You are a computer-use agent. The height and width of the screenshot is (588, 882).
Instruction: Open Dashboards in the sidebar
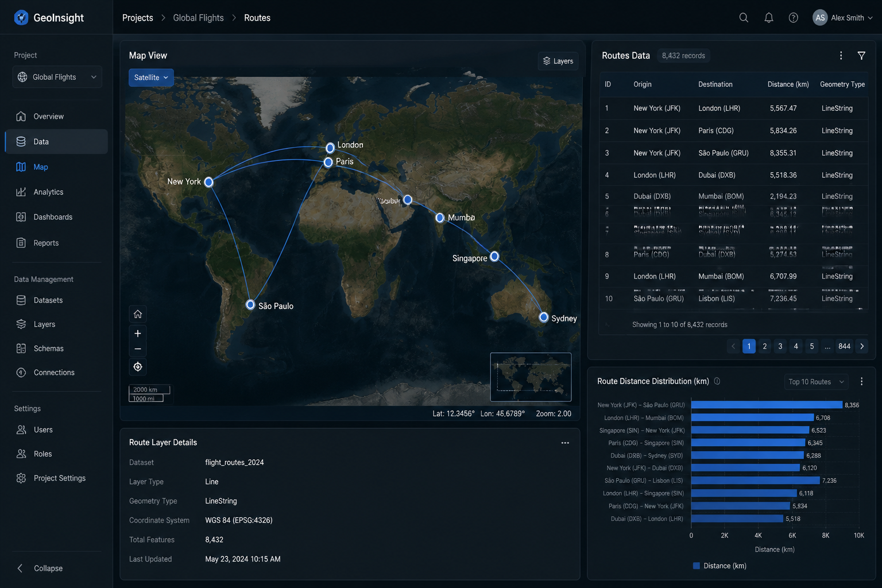coord(56,217)
